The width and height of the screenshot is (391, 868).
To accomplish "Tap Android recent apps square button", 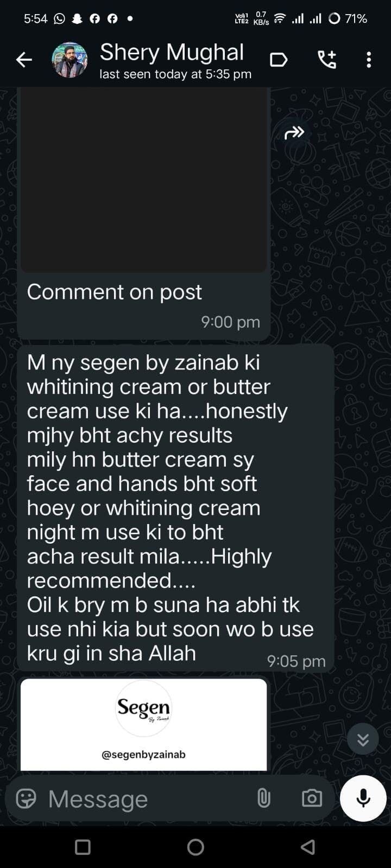I will [83, 847].
